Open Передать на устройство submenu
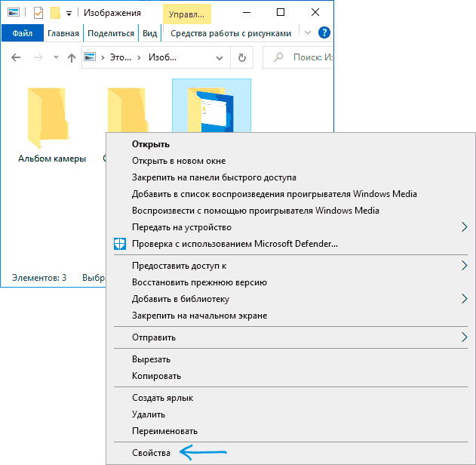The width and height of the screenshot is (476, 465). pyautogui.click(x=291, y=227)
